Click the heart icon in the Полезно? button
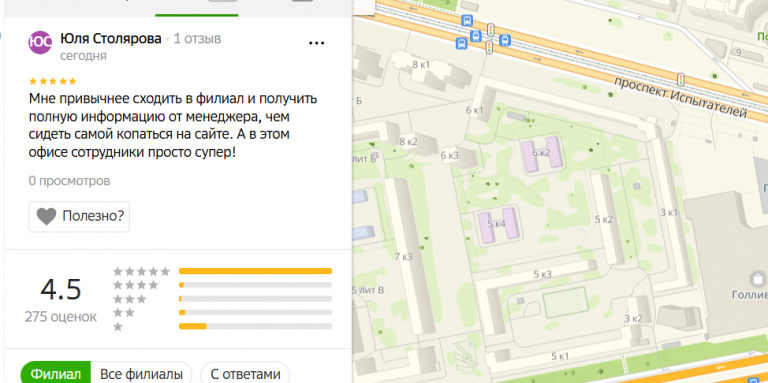768x383 pixels. (x=47, y=216)
